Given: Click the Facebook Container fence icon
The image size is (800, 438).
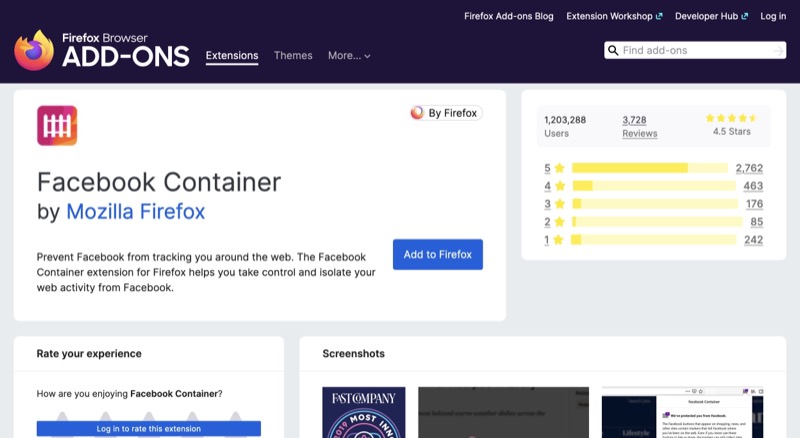Looking at the screenshot, I should [57, 126].
